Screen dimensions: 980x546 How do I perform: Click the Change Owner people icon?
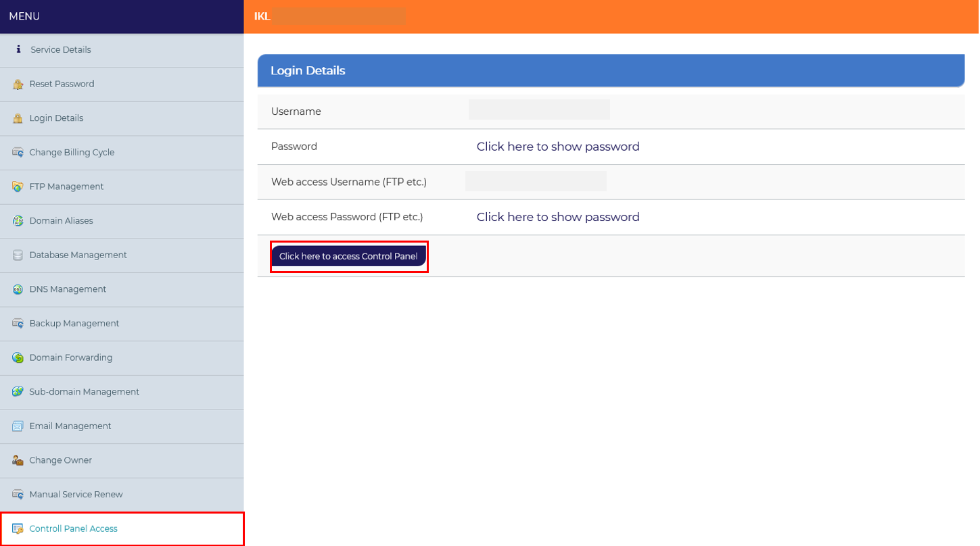[x=18, y=460]
